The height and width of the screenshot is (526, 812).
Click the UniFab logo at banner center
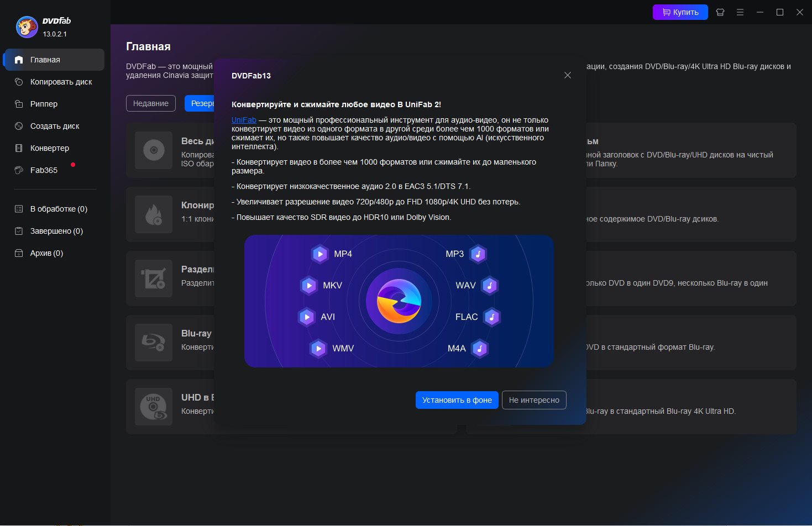[399, 301]
